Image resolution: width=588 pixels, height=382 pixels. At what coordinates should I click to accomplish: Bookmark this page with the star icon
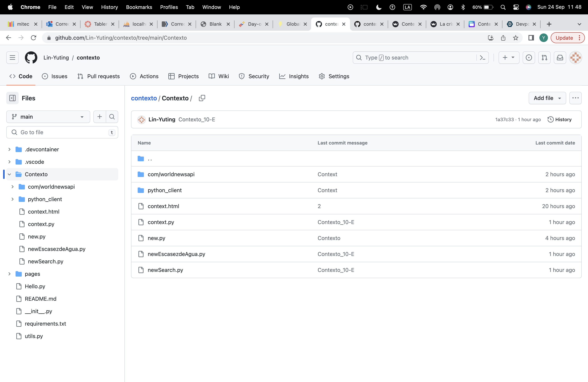click(515, 38)
